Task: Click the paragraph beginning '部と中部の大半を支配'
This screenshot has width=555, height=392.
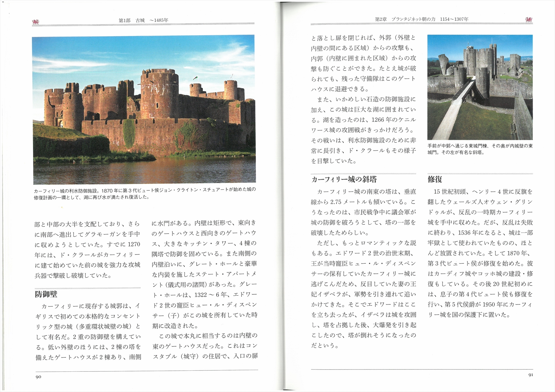Action: (88, 250)
